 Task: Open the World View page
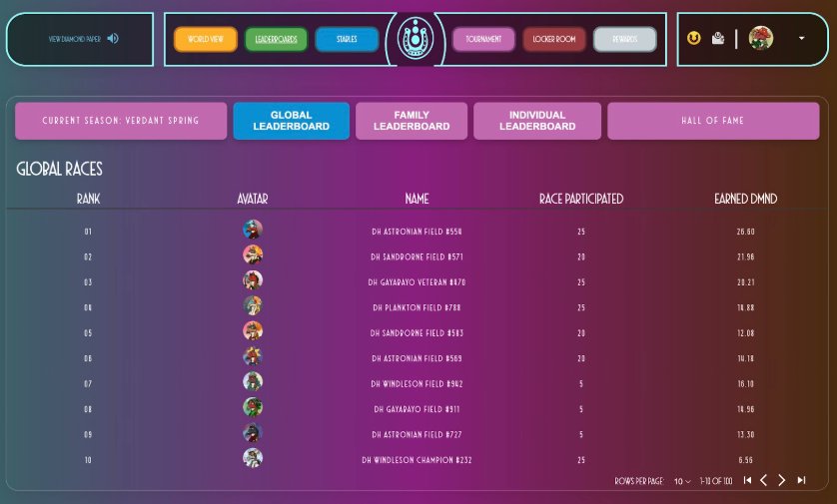point(206,39)
